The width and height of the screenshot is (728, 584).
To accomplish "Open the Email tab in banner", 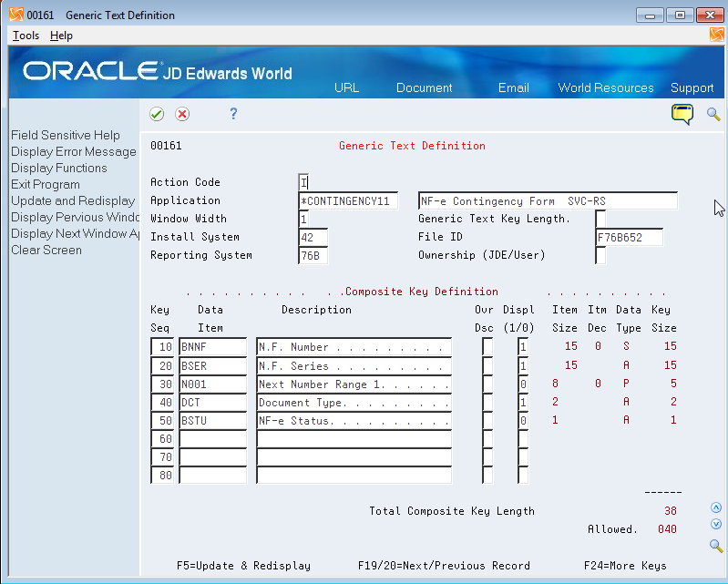I will (x=514, y=87).
